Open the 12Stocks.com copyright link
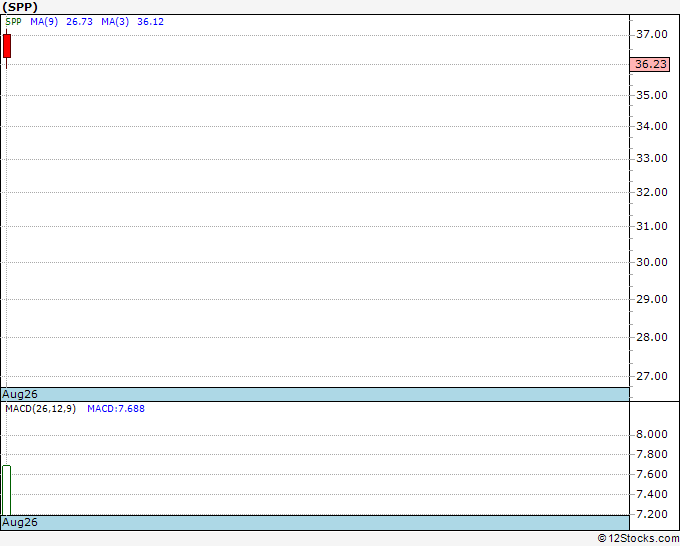 638,539
